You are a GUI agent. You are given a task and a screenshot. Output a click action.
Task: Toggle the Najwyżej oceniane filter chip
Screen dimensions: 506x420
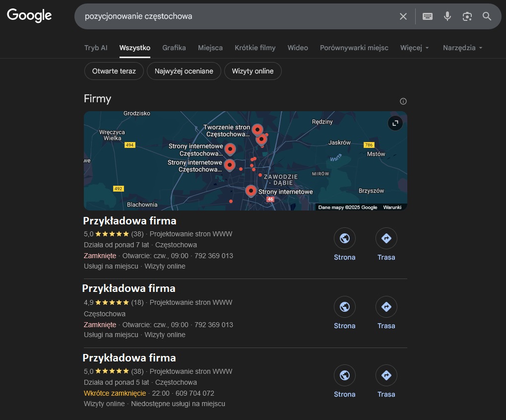(184, 71)
